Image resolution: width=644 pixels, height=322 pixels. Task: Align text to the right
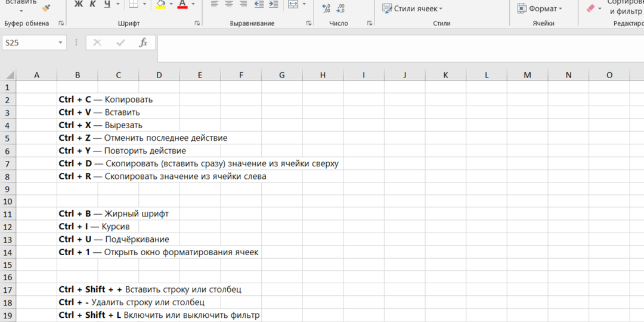[243, 4]
